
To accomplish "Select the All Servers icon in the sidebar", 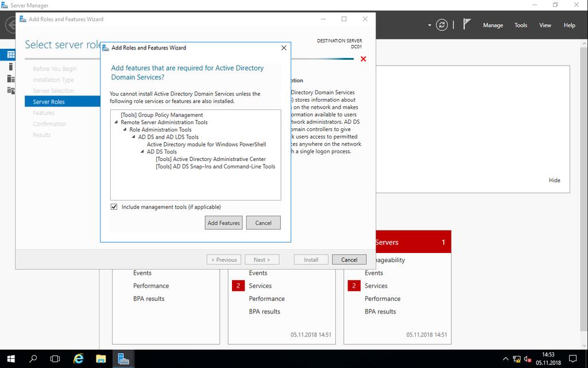I will (11, 78).
